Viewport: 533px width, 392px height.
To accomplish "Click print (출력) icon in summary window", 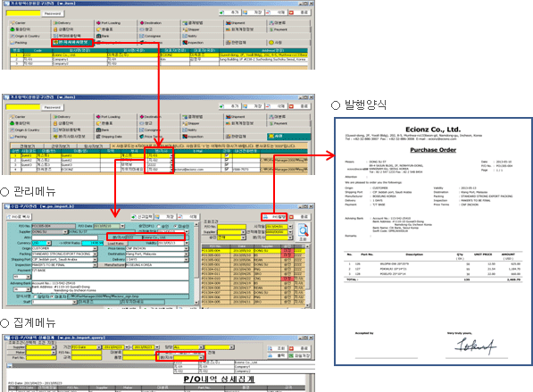I will click(271, 355).
